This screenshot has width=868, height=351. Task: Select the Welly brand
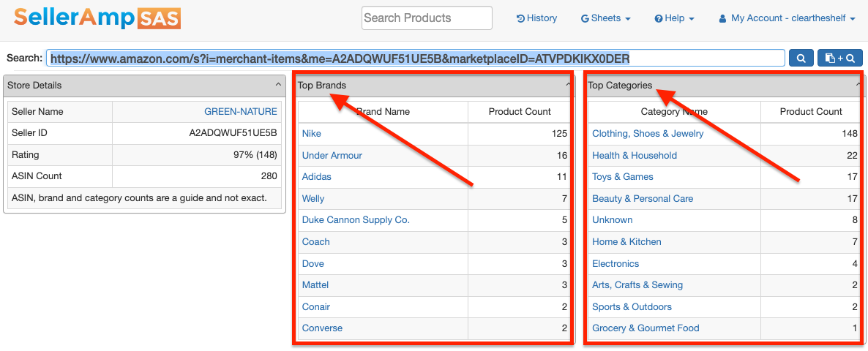(313, 198)
